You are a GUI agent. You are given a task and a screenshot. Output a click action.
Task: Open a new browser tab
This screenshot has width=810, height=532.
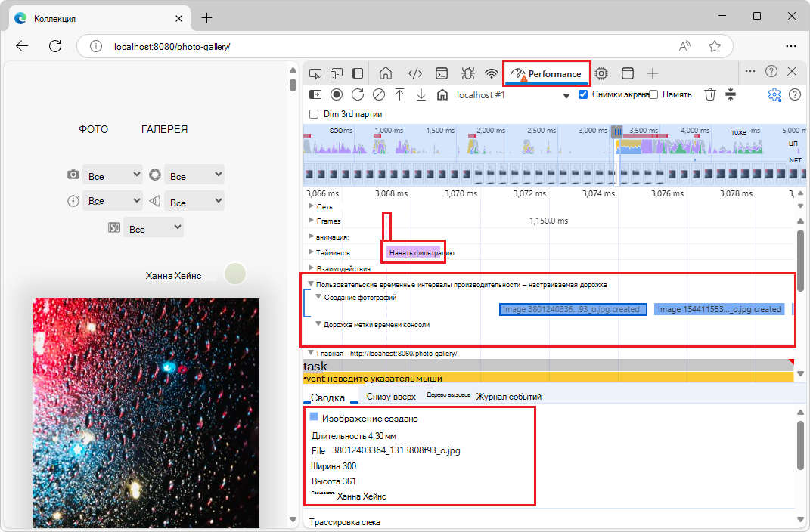point(206,18)
